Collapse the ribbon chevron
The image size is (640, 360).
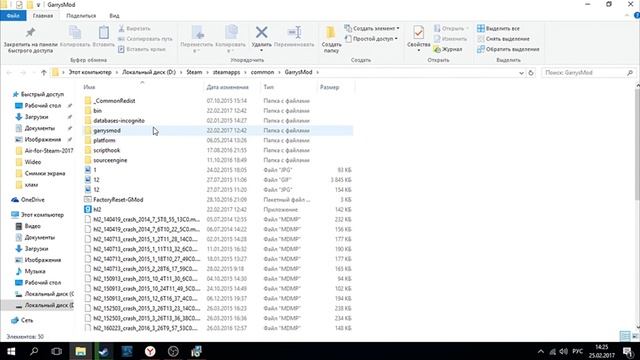[x=627, y=16]
